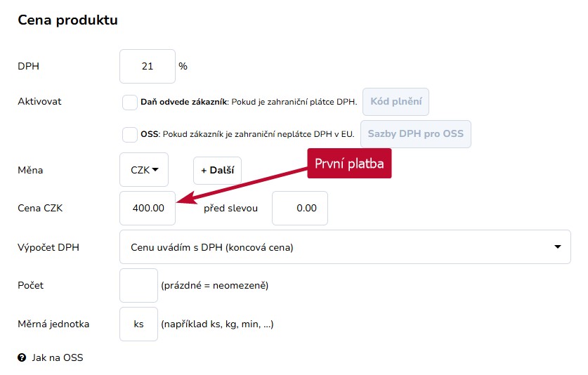Click the + Další currency button
Viewport: 588px width, 375px height.
(218, 170)
